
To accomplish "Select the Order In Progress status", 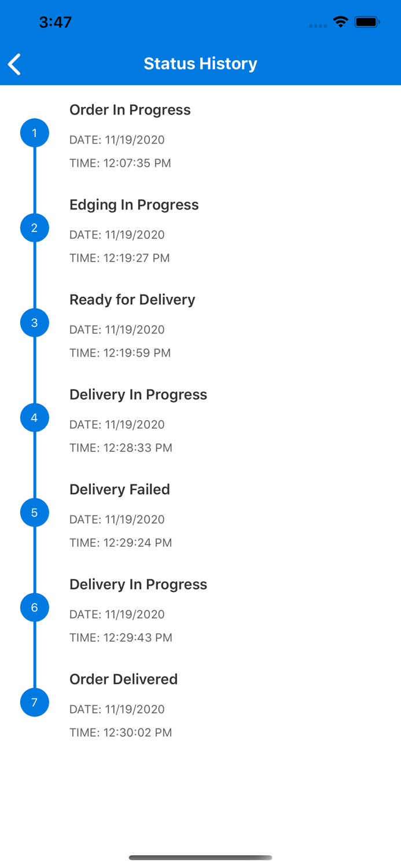I will coord(130,110).
